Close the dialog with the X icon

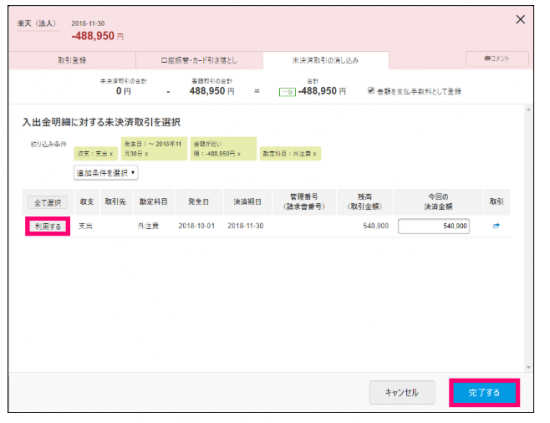click(520, 19)
